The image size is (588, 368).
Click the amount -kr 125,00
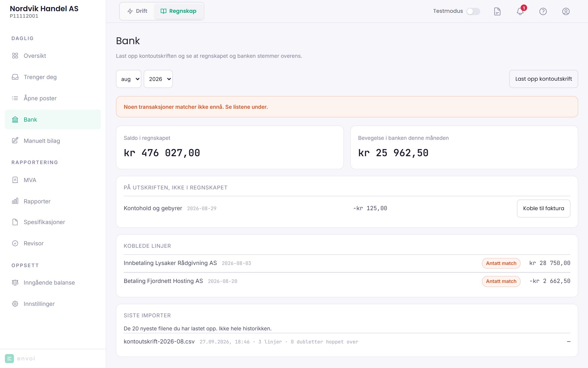click(370, 209)
